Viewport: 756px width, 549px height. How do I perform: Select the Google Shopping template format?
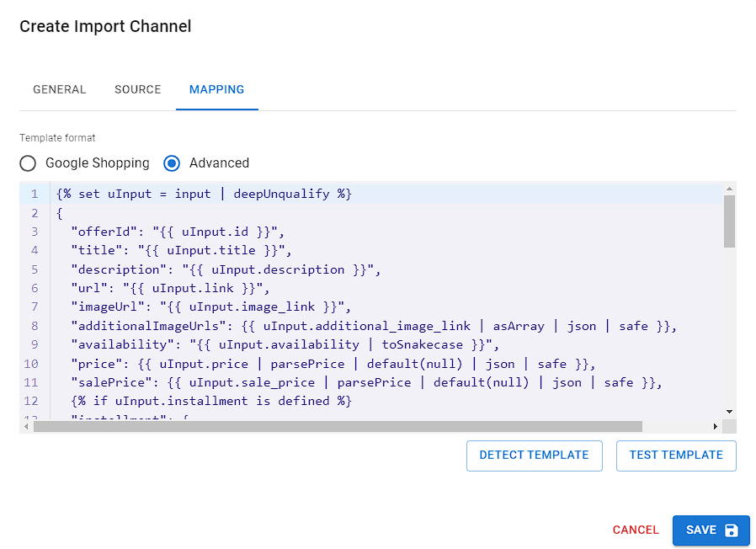(29, 163)
